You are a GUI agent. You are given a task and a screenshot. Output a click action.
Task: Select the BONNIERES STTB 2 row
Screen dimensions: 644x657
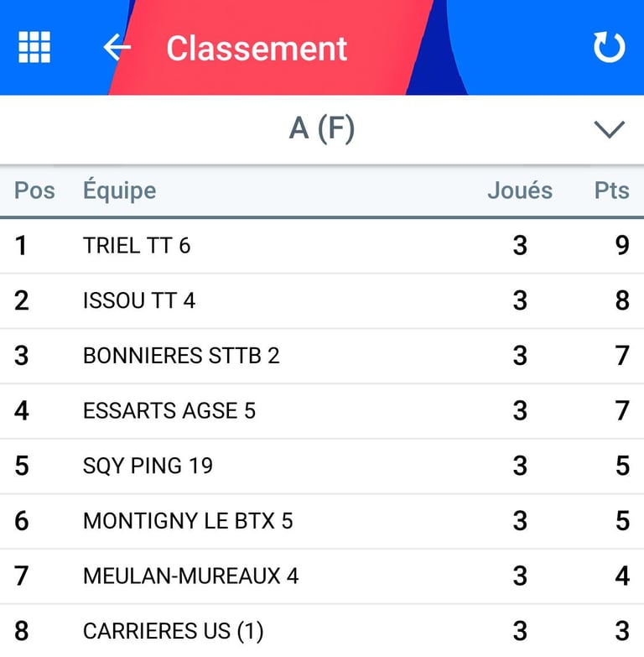322,356
